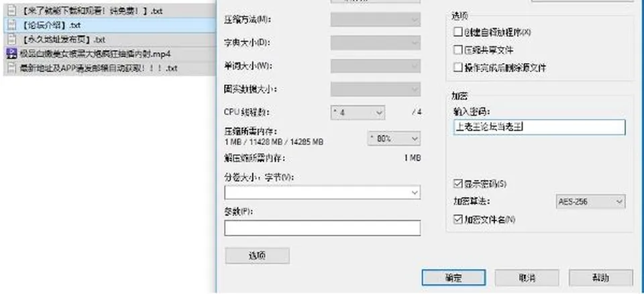Enable 压缩共享文件 checkbox
The image size is (644, 294).
click(458, 50)
